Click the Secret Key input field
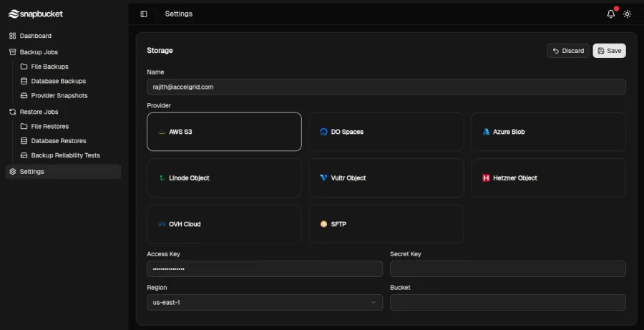This screenshot has height=330, width=644. [x=507, y=268]
